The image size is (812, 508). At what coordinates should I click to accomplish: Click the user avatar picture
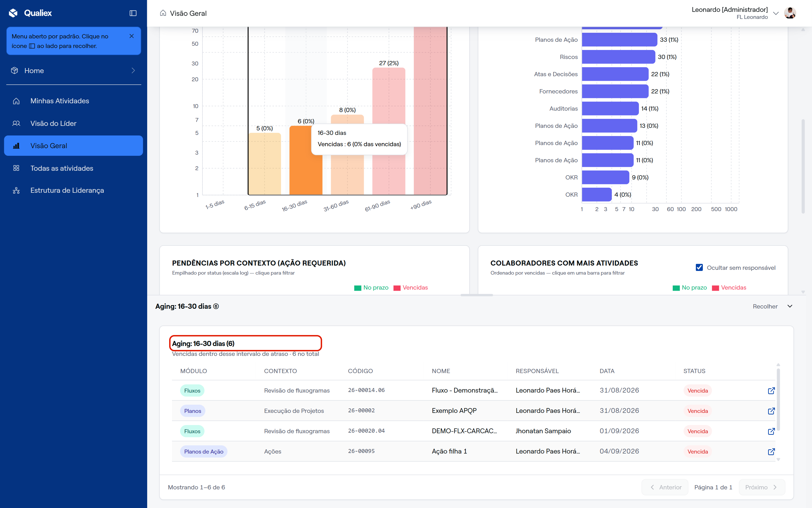point(790,13)
